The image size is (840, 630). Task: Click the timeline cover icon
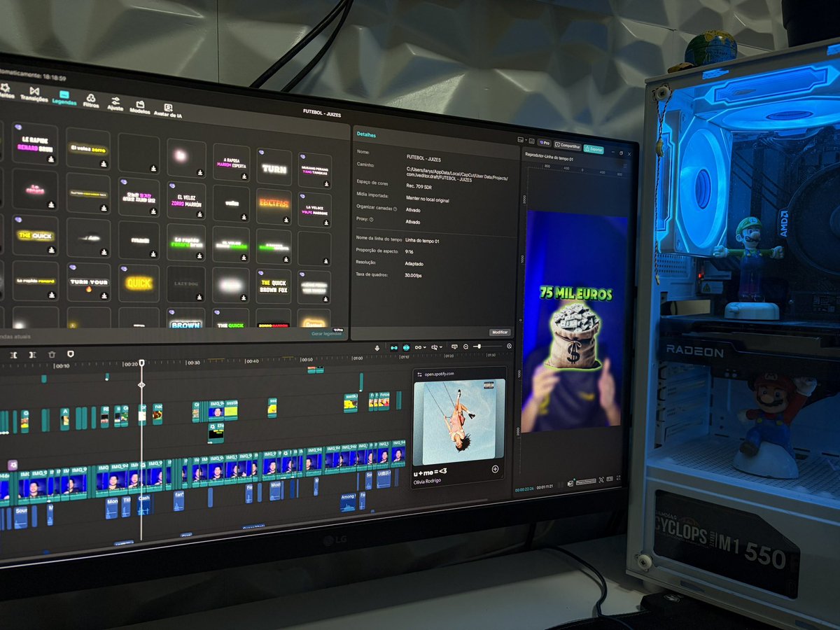click(454, 346)
